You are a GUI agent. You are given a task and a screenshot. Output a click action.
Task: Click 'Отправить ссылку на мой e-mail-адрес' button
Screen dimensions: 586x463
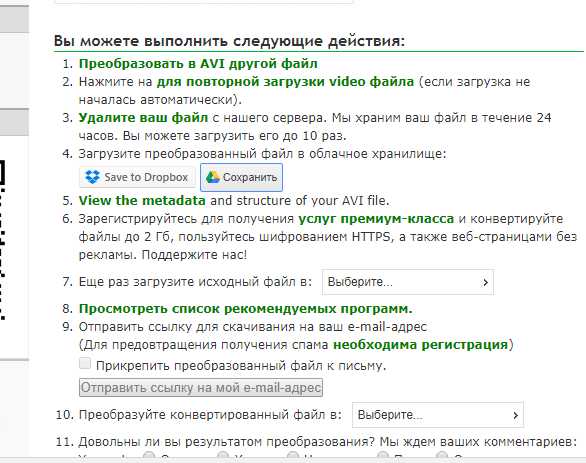[x=201, y=388]
